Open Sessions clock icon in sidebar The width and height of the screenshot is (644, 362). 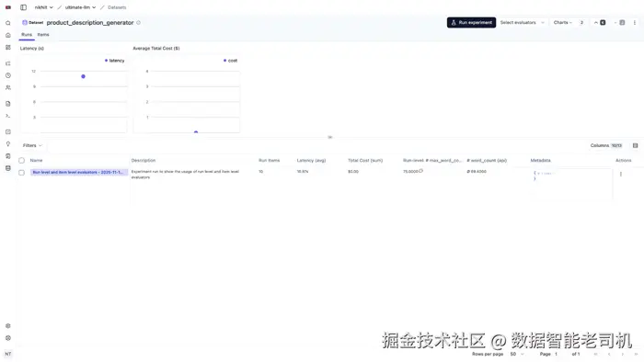[7, 75]
